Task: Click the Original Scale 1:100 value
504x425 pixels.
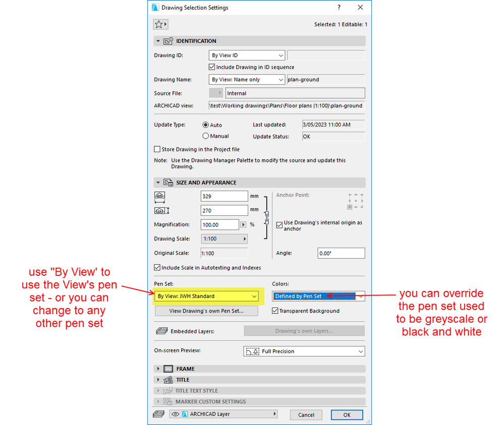Action: 224,253
